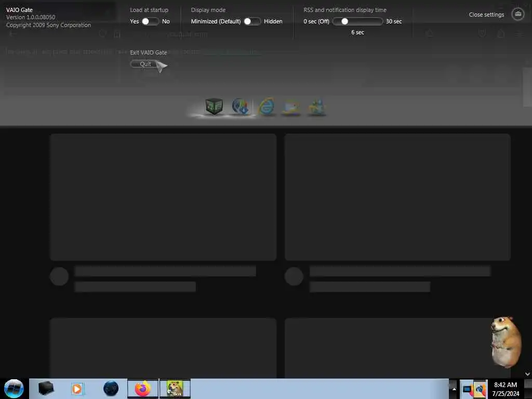532x399 pixels.
Task: Select the 'Minimized (Default)' display mode label
Action: click(216, 21)
